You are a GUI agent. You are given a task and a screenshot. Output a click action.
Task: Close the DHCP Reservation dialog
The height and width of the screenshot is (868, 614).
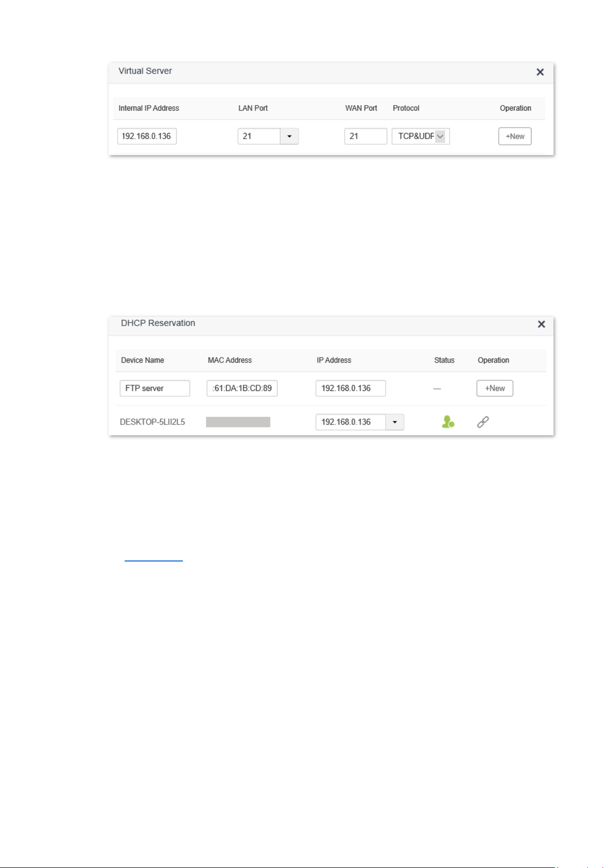pos(541,324)
